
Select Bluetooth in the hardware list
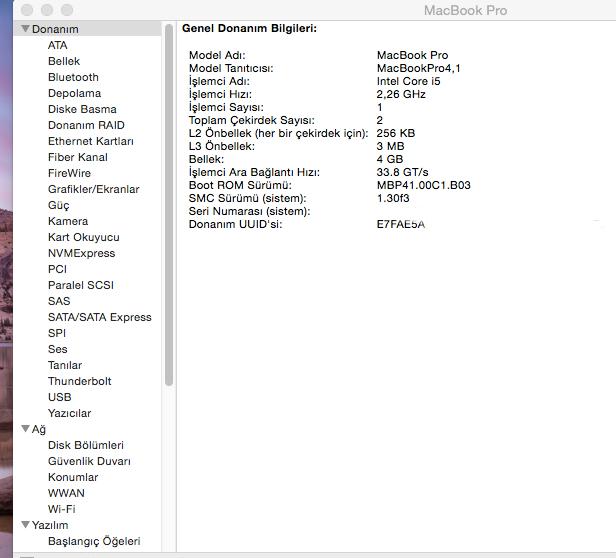[x=73, y=77]
